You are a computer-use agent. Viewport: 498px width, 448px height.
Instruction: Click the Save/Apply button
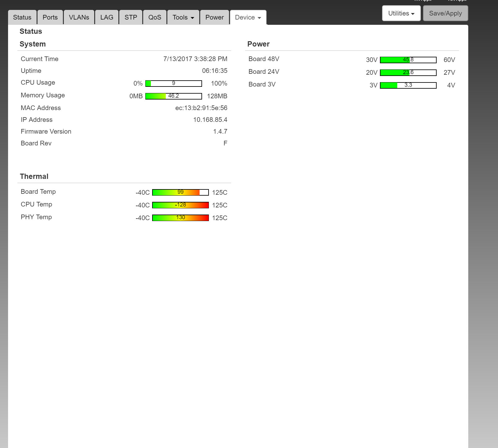(445, 13)
